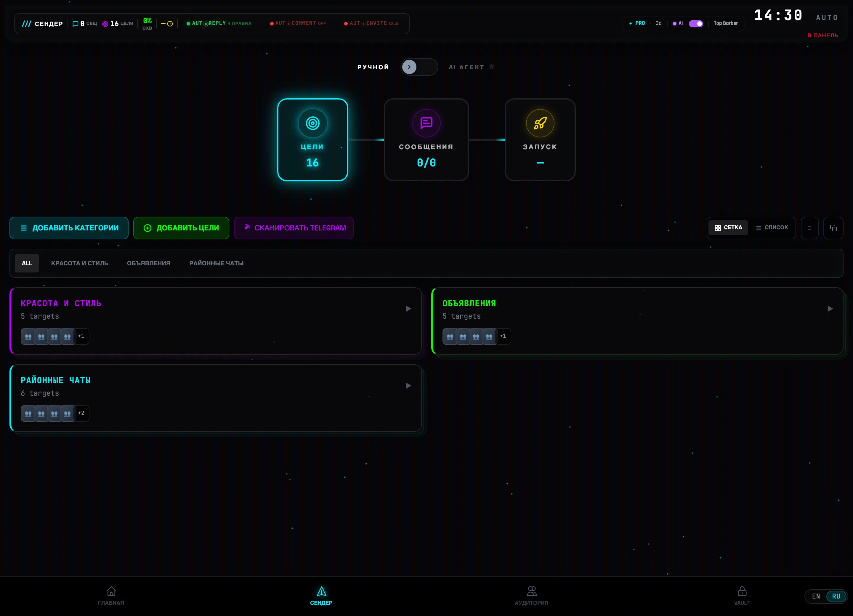
Task: Click the star icon beside AI АГЕНТ
Action: [492, 67]
